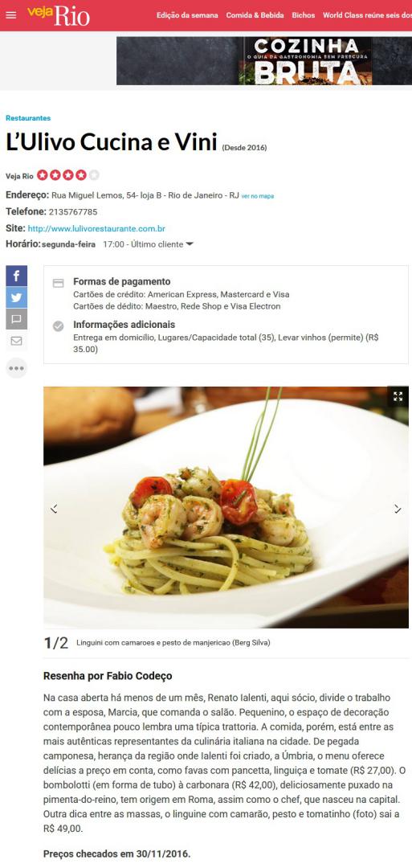This screenshot has height=868, width=412.
Task: Go to next photo arrow
Action: click(x=398, y=509)
